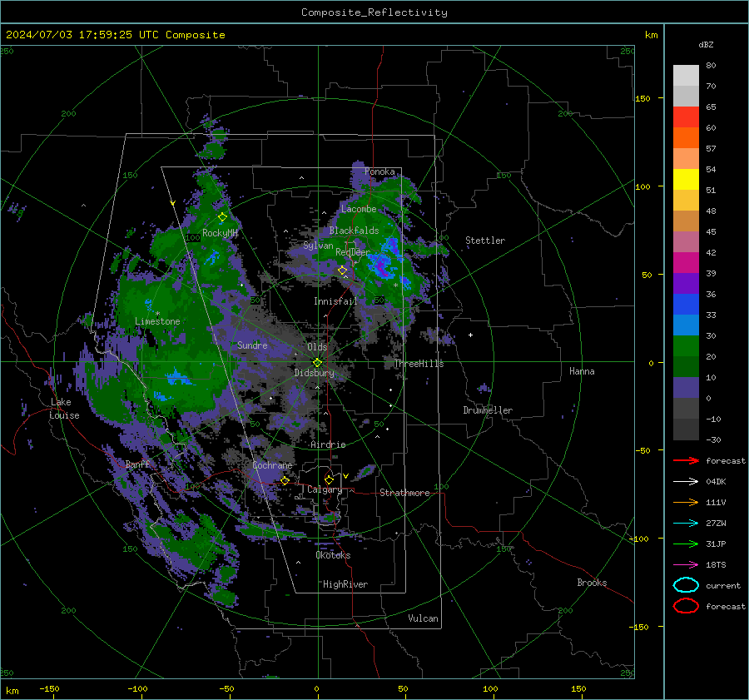Click the cyan current ellipse symbol

pyautogui.click(x=686, y=585)
